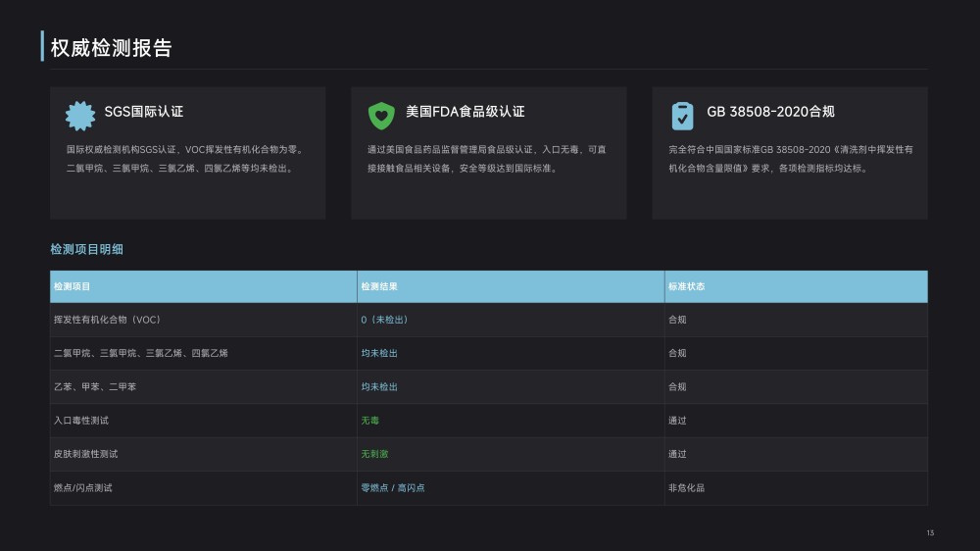The width and height of the screenshot is (980, 551).
Task: Click SGS card line starting "二氯甲烷、三氯甲烷、三氯乙烯、四氯乙烯等"
Action: (x=180, y=169)
